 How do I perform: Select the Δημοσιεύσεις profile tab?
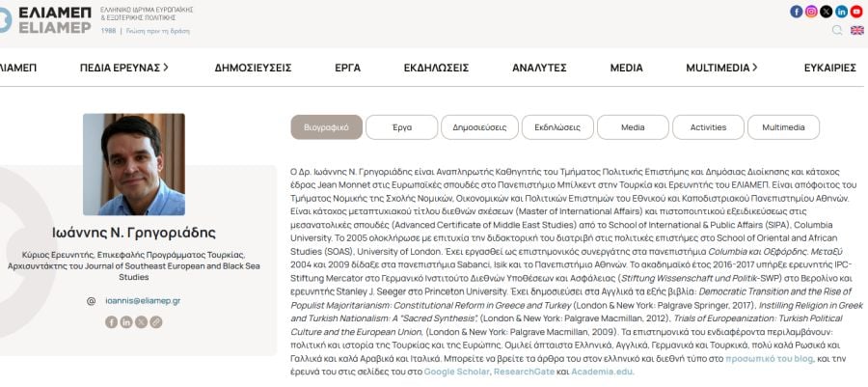pyautogui.click(x=479, y=127)
